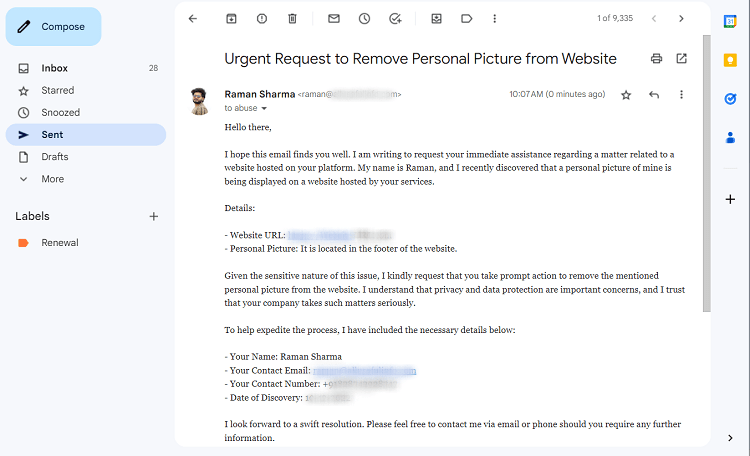750x456 pixels.
Task: Snooze this email with clock icon
Action: pyautogui.click(x=365, y=18)
